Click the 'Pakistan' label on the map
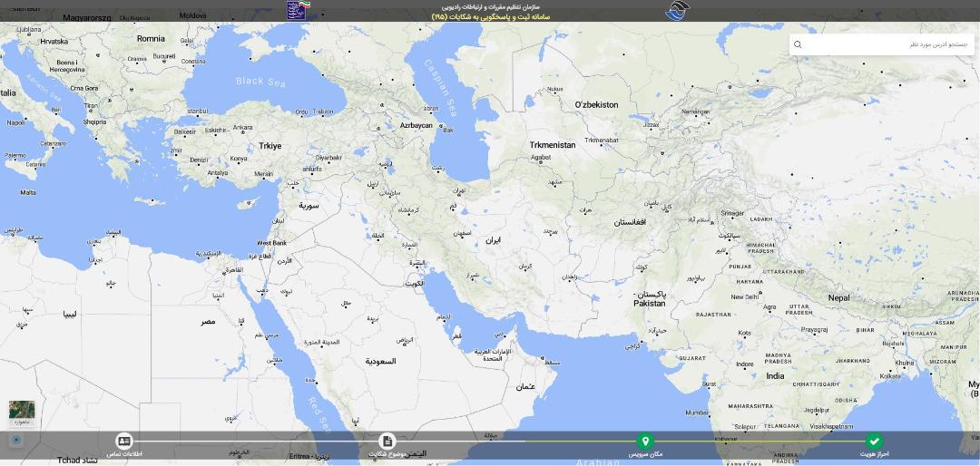 coord(650,304)
